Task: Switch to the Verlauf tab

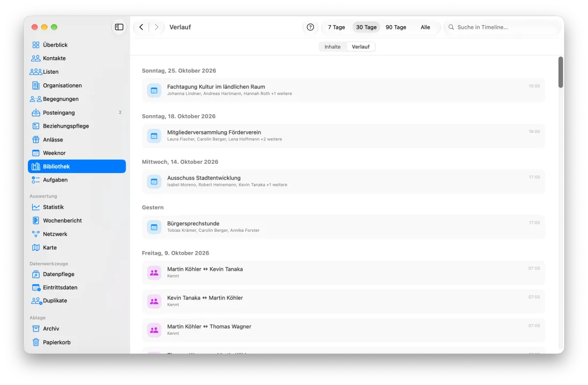Action: [x=361, y=47]
